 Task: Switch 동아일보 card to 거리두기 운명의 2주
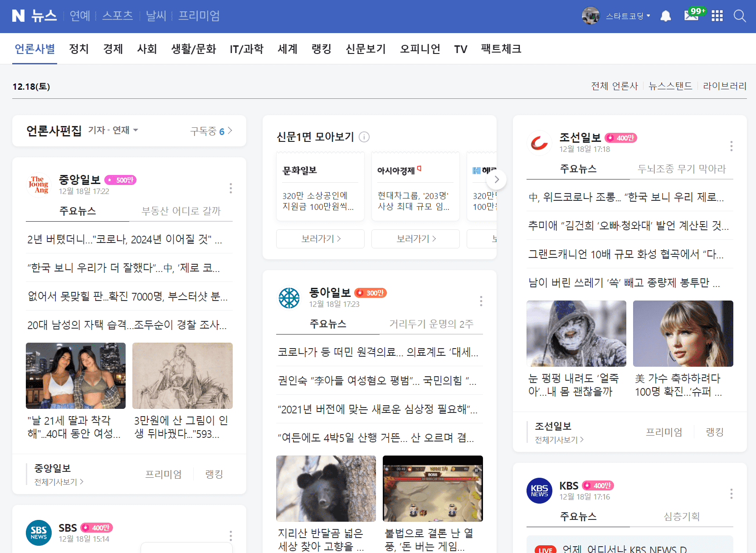coord(431,324)
